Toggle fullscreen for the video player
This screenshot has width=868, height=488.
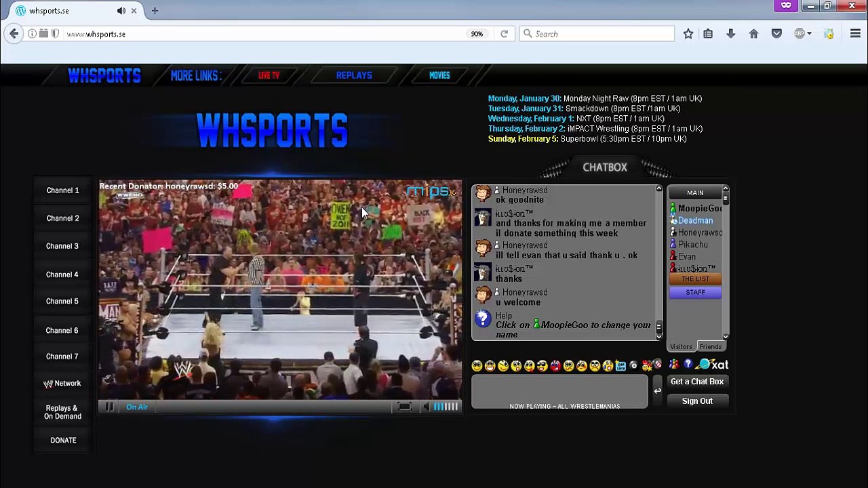(404, 407)
